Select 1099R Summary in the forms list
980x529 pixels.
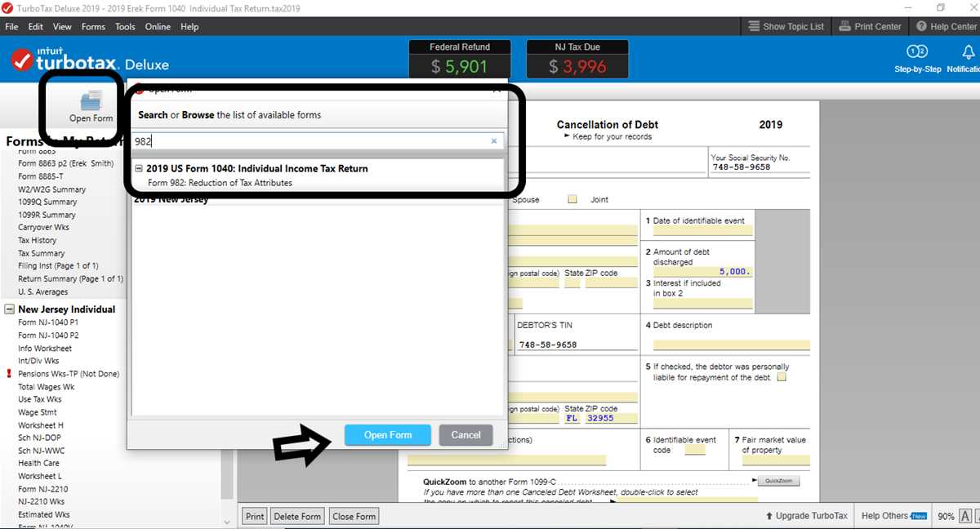click(47, 215)
